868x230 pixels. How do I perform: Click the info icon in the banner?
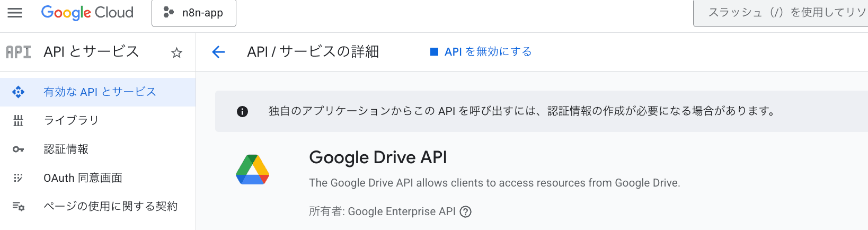[242, 111]
